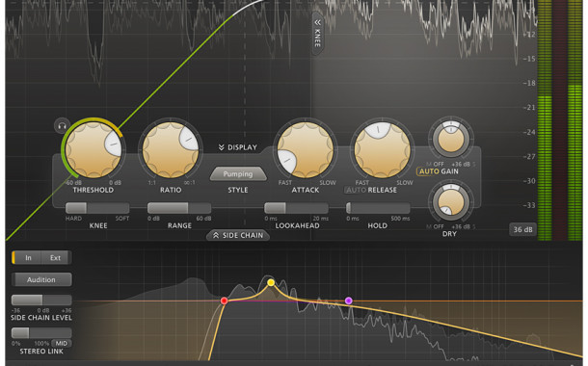Viewport: 588px width, 366px height.
Task: Select the Ext side chain source
Action: coord(56,258)
